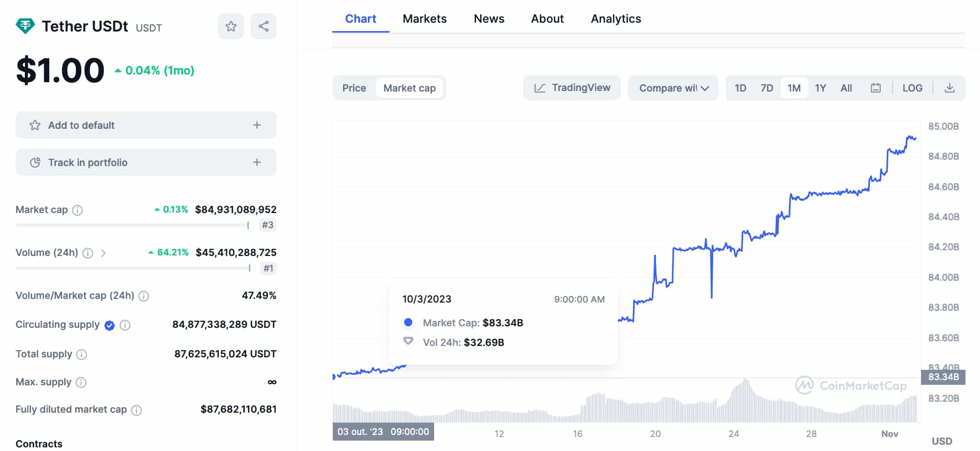980x451 pixels.
Task: Click the #1 volume rank badge
Action: point(268,268)
